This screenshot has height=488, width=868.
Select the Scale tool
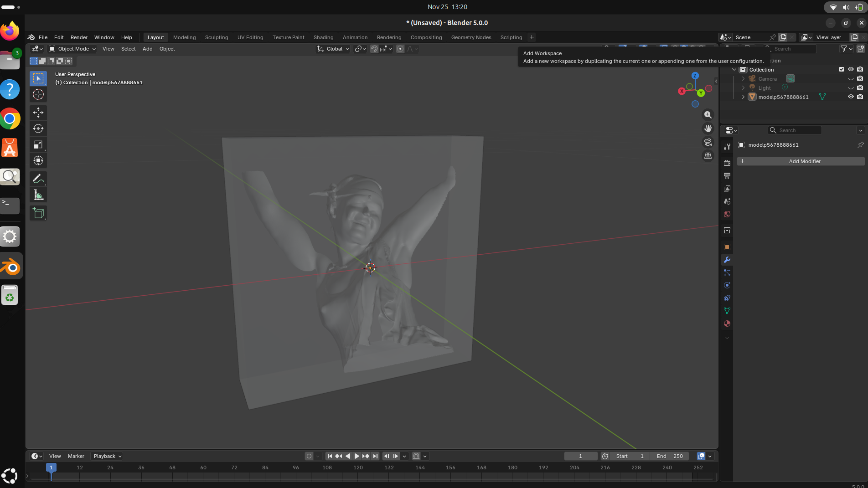38,145
